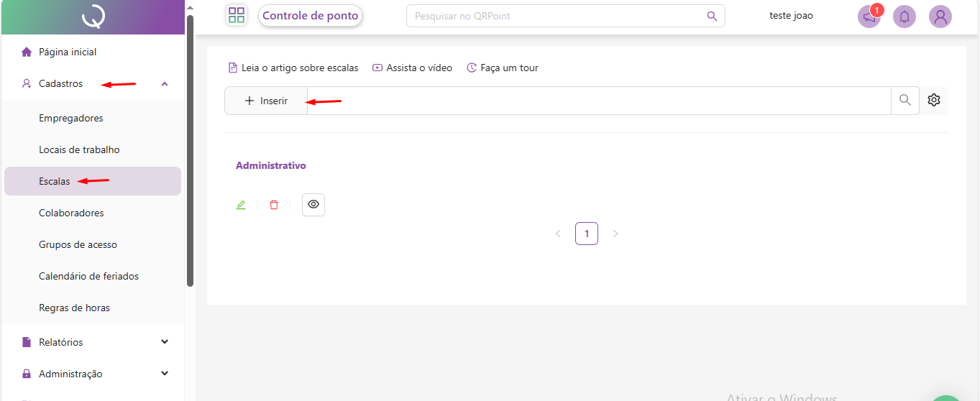Delete Administrativo using the trash icon

coord(274,205)
